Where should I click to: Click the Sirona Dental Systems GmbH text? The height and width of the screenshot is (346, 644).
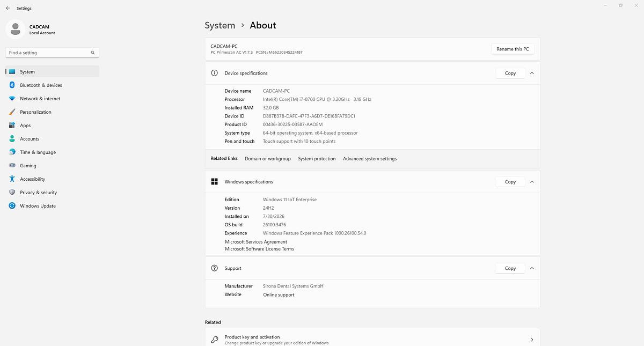click(x=293, y=286)
